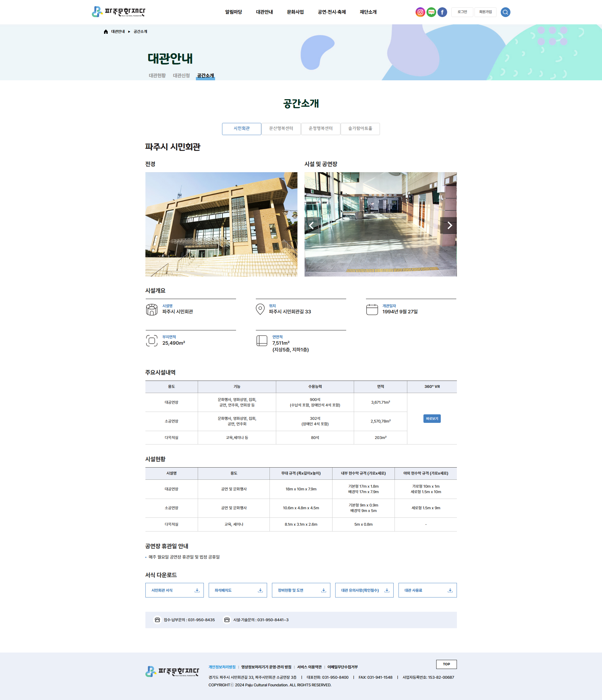Click the facility lobby interior photo

380,224
